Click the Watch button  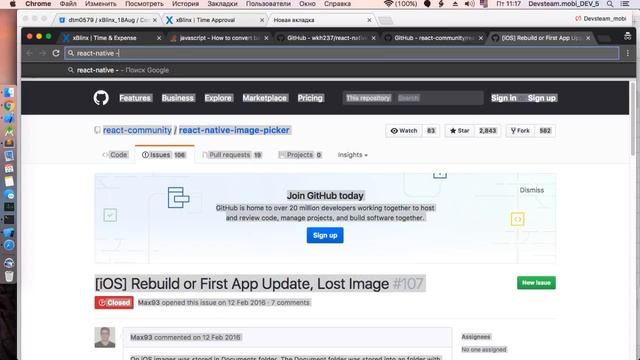coord(404,131)
